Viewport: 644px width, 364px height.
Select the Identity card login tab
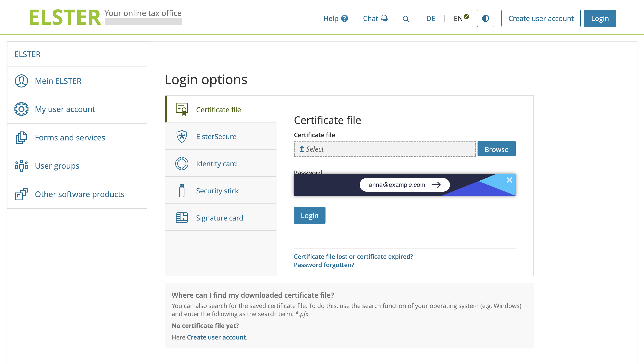(x=221, y=163)
